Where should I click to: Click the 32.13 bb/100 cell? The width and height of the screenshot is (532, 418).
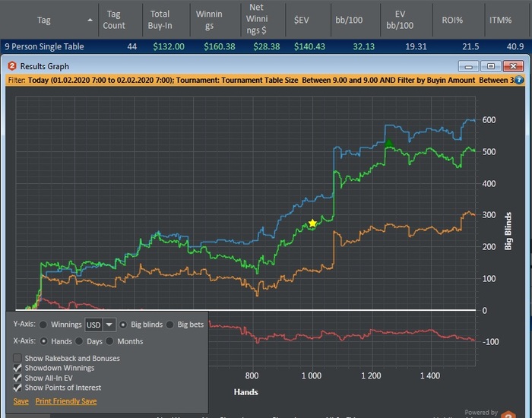coord(364,46)
